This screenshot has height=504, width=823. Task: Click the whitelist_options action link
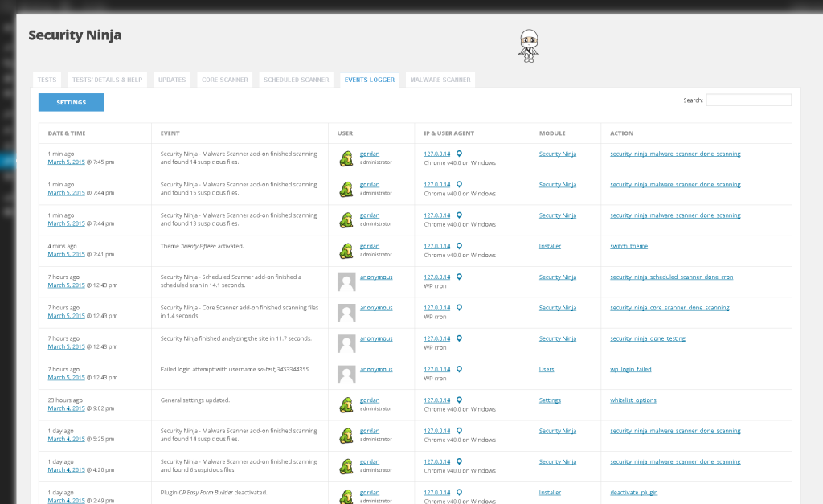[633, 400]
